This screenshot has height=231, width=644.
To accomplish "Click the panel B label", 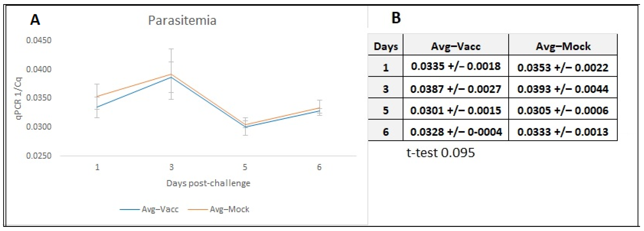I will point(396,18).
